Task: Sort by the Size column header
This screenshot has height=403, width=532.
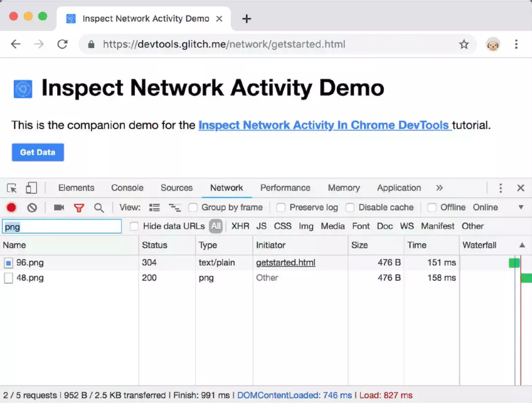Action: click(375, 245)
